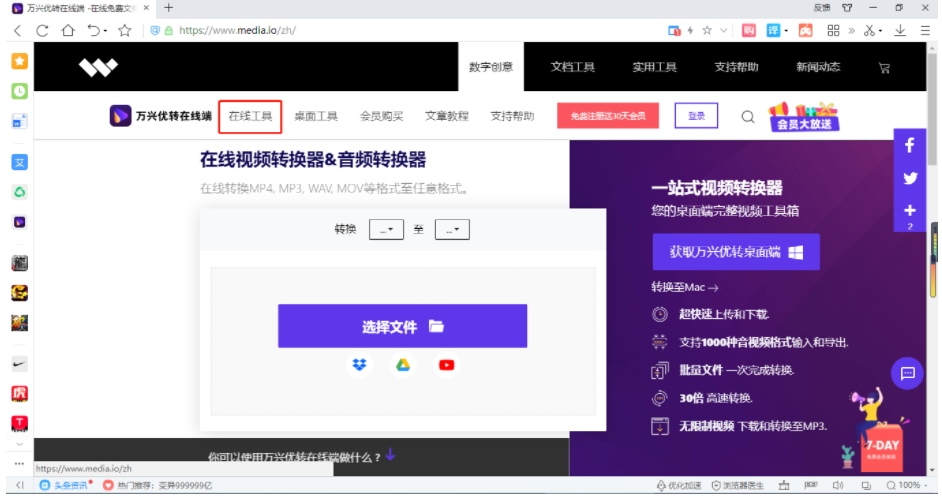Image resolution: width=942 pixels, height=496 pixels.
Task: Open the zoom 100% dropdown
Action: 909,485
